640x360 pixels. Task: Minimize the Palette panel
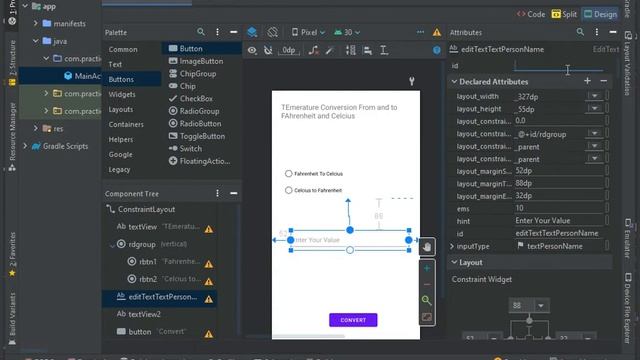[x=233, y=32]
